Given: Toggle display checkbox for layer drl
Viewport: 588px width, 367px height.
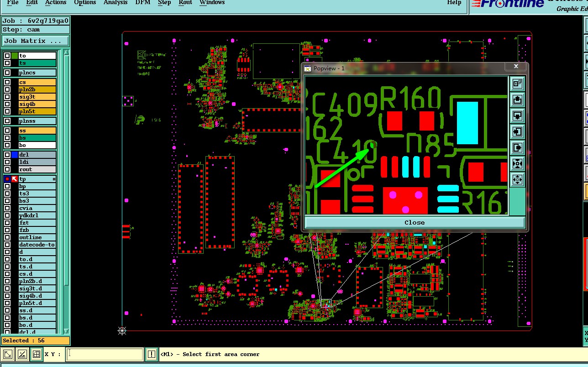Looking at the screenshot, I should (x=7, y=155).
